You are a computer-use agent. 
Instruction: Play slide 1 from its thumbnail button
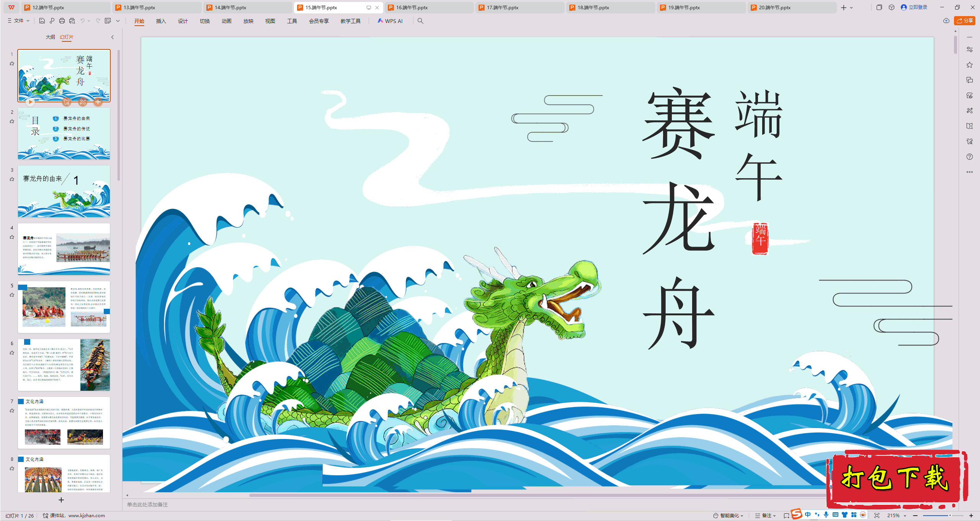click(x=30, y=102)
